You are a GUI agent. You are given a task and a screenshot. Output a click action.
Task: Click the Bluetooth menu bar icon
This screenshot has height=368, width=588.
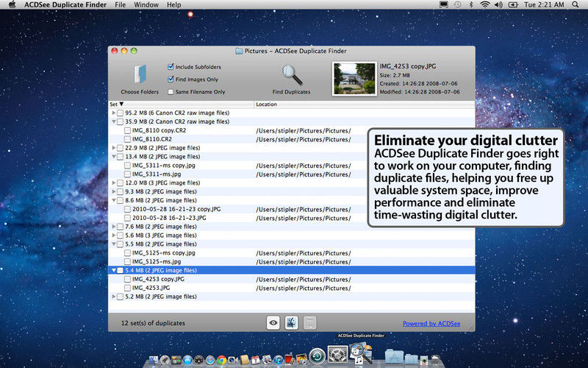coord(471,4)
